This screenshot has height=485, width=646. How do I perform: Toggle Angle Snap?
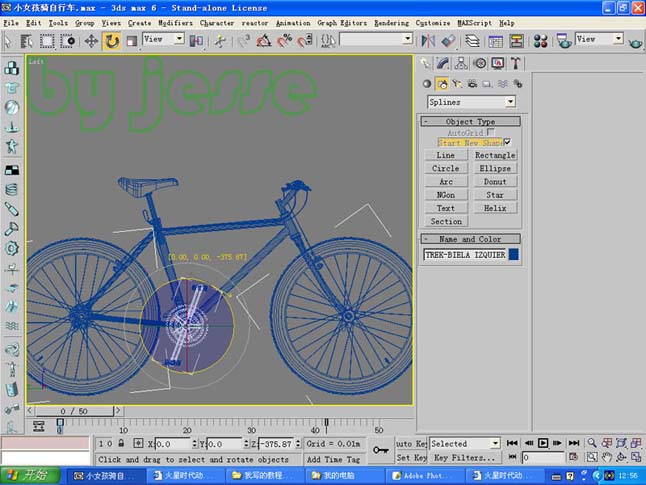tap(264, 41)
